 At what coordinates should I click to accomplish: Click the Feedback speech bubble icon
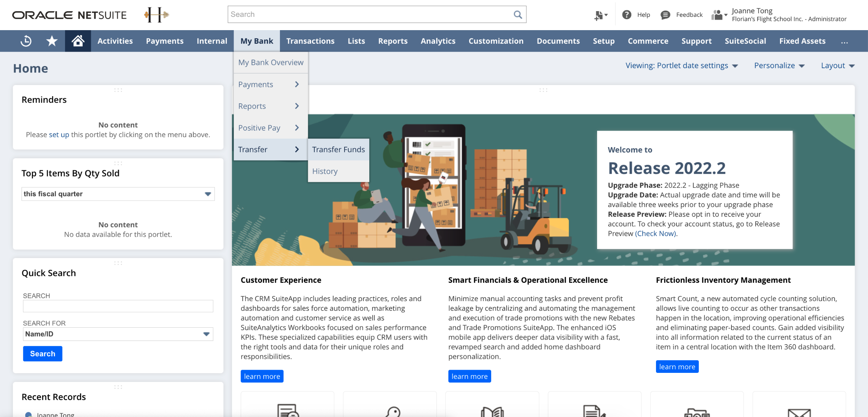(665, 15)
